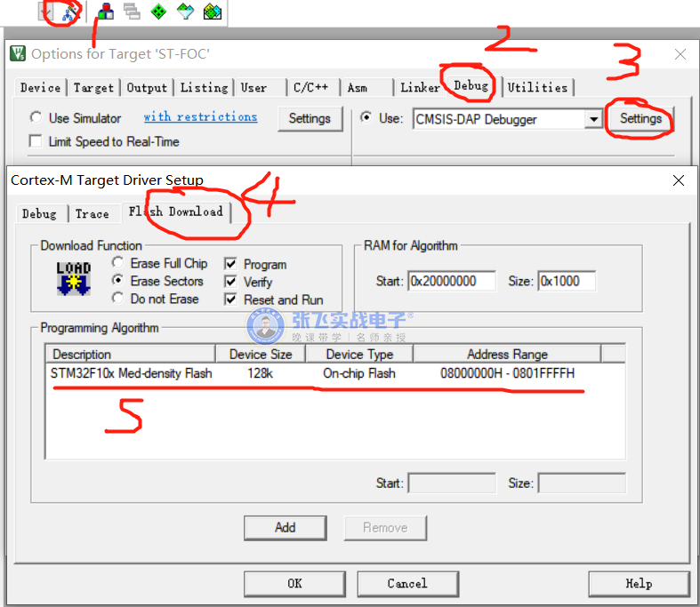Open the 'with restrictions' link

click(x=200, y=116)
